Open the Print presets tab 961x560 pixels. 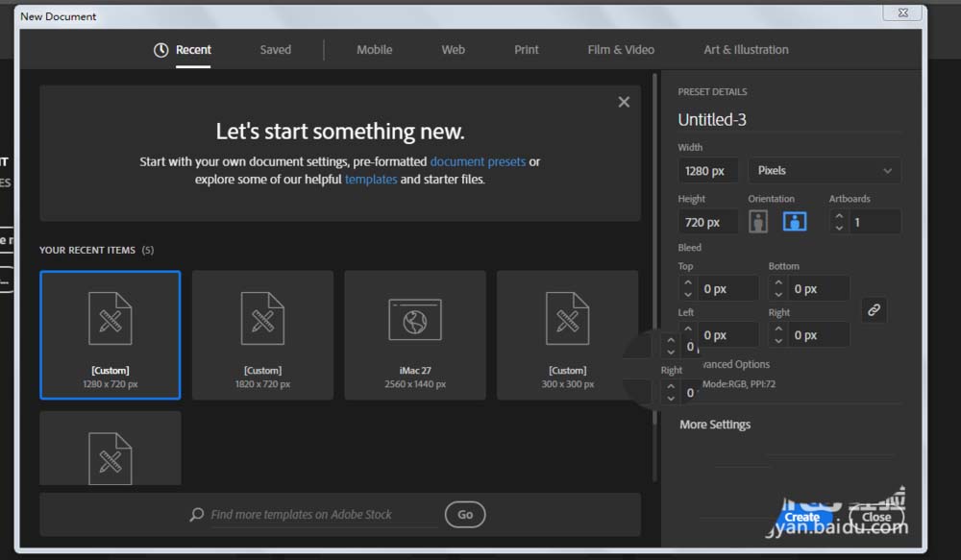pos(526,50)
